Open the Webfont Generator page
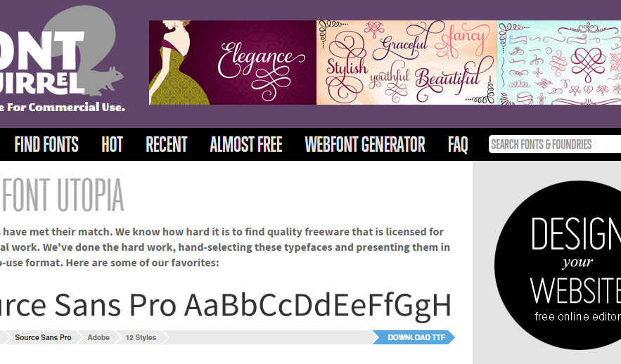Viewport: 621px width, 364px height. [x=365, y=145]
